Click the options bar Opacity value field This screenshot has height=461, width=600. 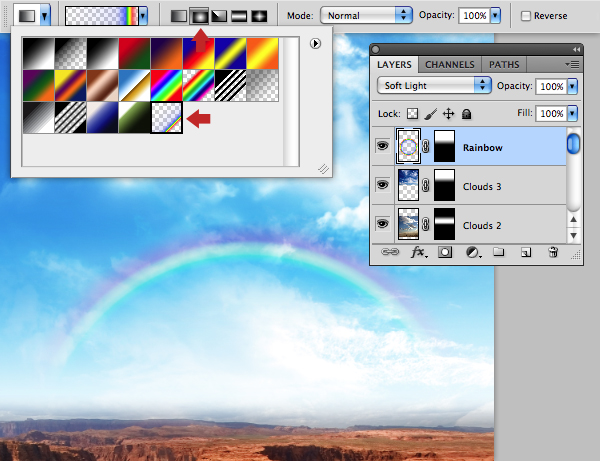tap(474, 16)
